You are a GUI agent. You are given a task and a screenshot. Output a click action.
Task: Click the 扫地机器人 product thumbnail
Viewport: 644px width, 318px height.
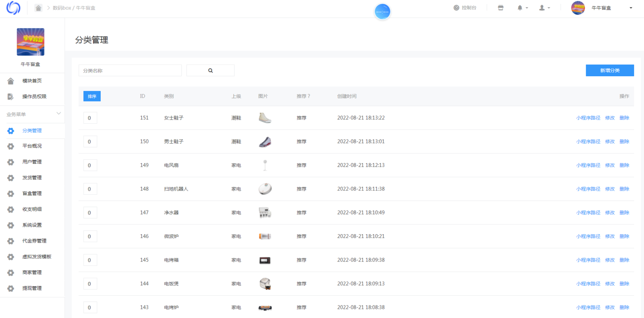click(265, 189)
